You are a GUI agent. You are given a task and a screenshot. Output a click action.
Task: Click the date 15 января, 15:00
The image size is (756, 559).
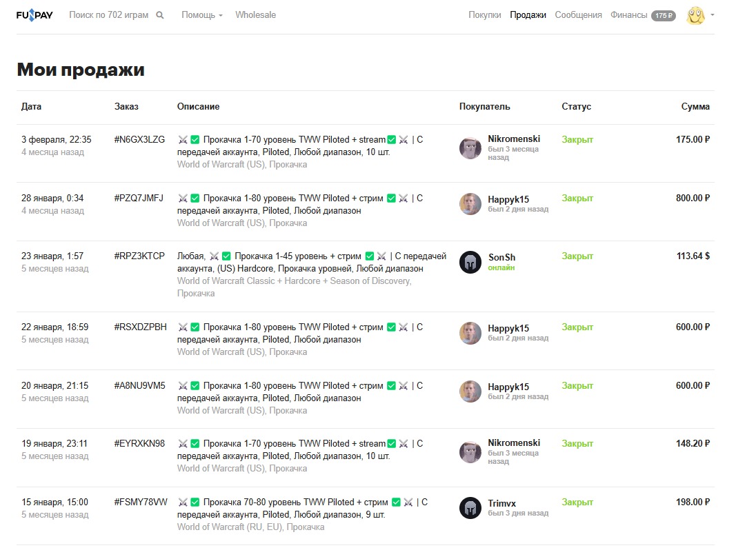(55, 502)
